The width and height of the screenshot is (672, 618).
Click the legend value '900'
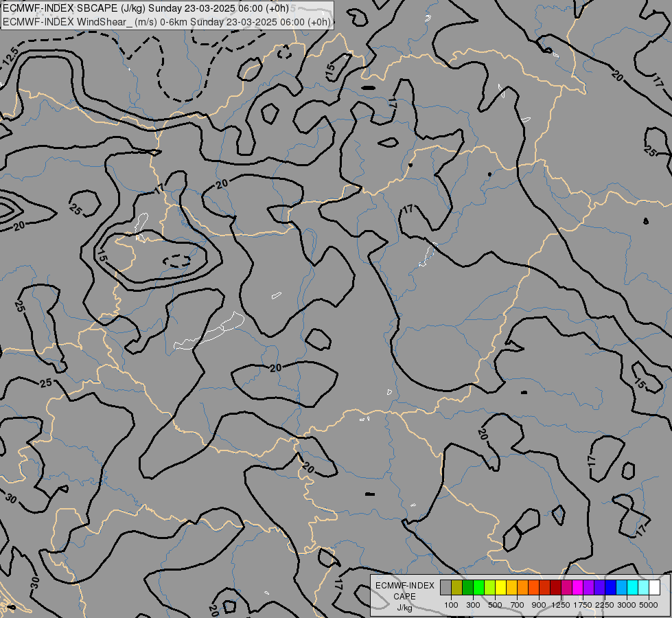pos(539,605)
